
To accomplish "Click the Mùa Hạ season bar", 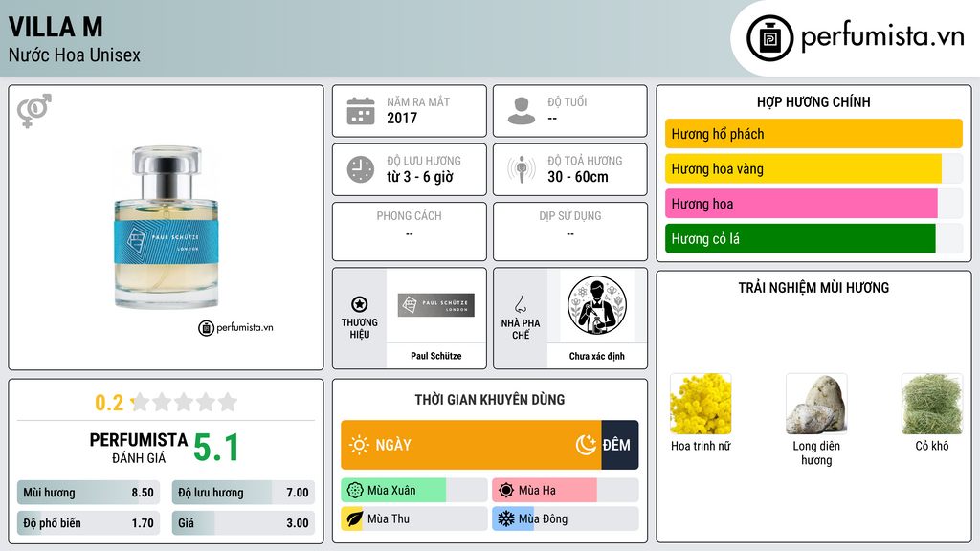I will coord(565,491).
